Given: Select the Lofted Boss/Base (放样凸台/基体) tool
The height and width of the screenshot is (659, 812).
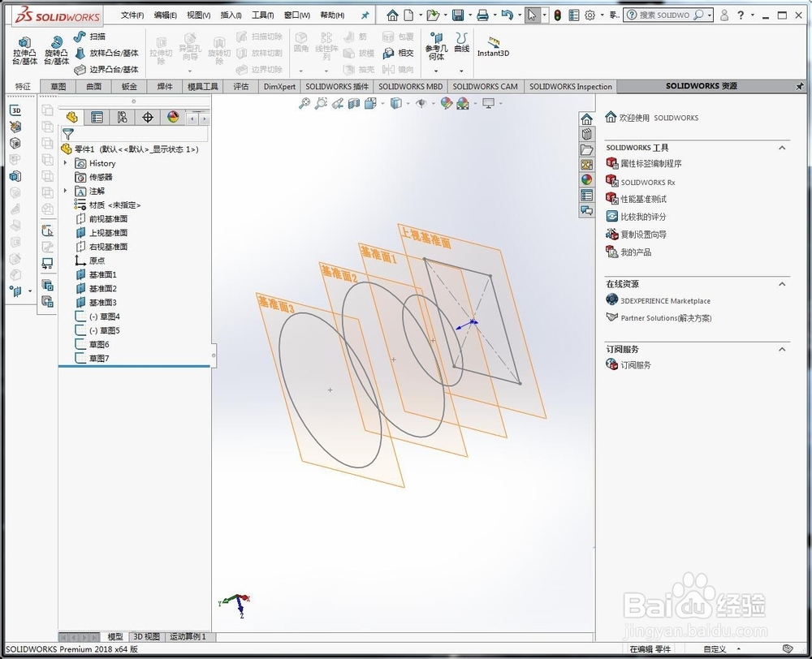Looking at the screenshot, I should click(106, 53).
